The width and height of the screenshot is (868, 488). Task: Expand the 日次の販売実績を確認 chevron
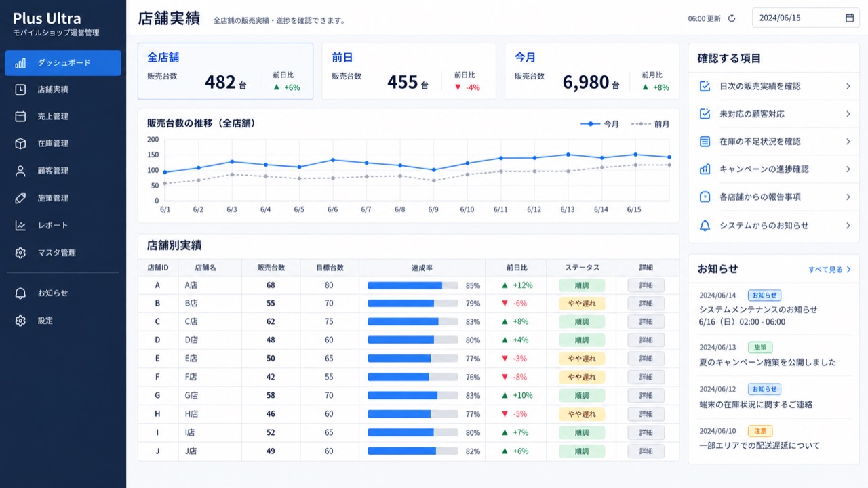[x=848, y=86]
